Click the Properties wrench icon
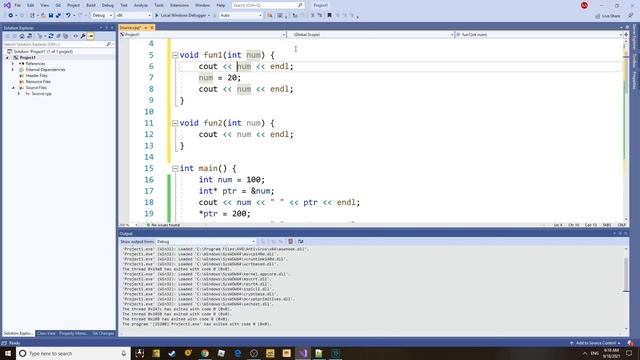Viewport: 640px width, 360px height. pos(83,36)
